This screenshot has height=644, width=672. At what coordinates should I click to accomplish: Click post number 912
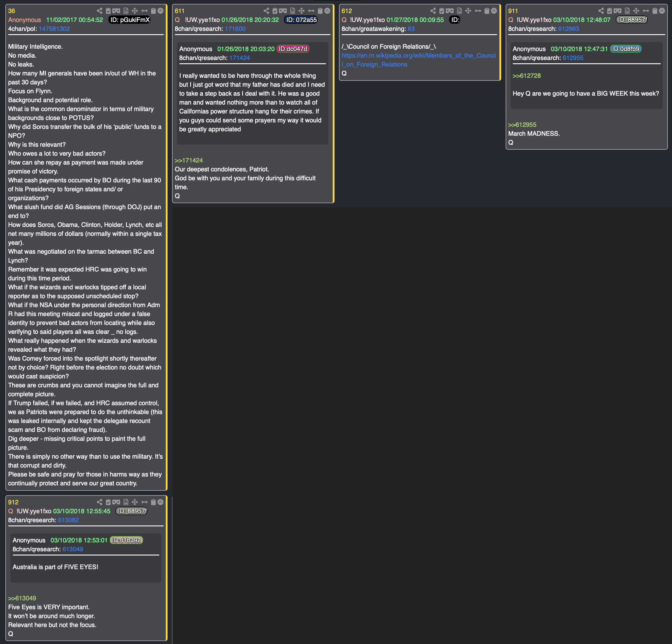pos(13,502)
